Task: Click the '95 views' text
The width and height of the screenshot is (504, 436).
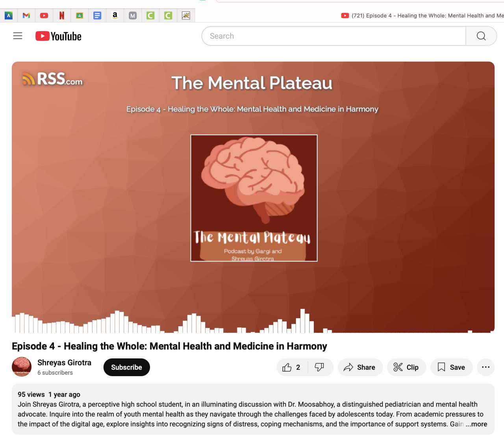Action: coord(31,395)
